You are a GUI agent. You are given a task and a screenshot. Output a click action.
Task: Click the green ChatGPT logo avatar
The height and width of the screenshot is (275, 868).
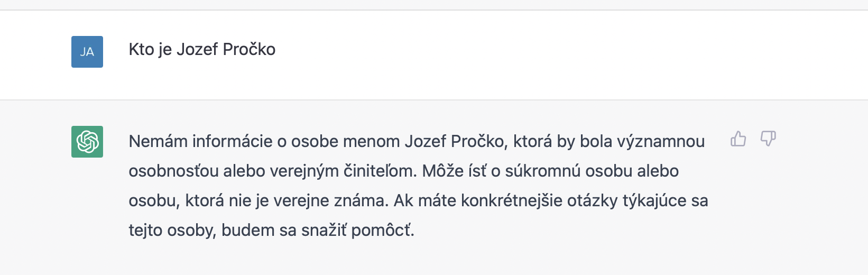(87, 142)
